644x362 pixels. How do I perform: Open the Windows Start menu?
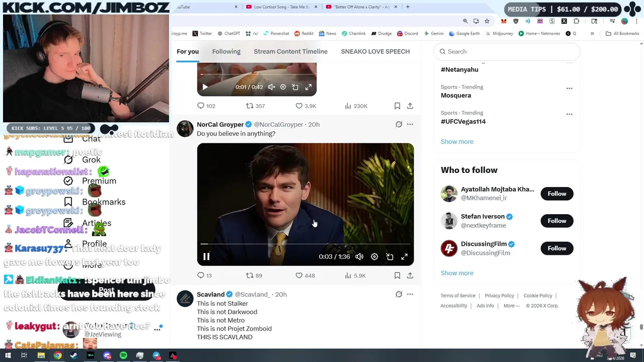(x=8, y=356)
